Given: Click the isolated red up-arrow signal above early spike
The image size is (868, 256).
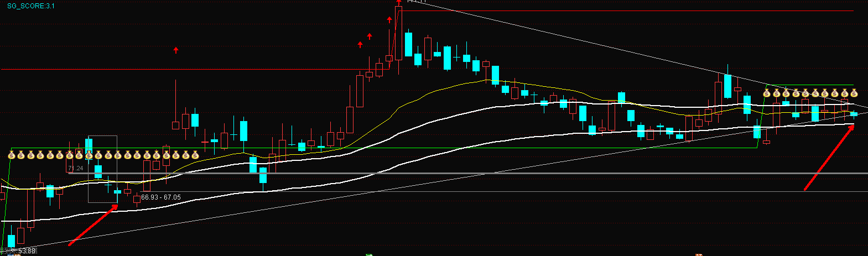Looking at the screenshot, I should point(176,50).
